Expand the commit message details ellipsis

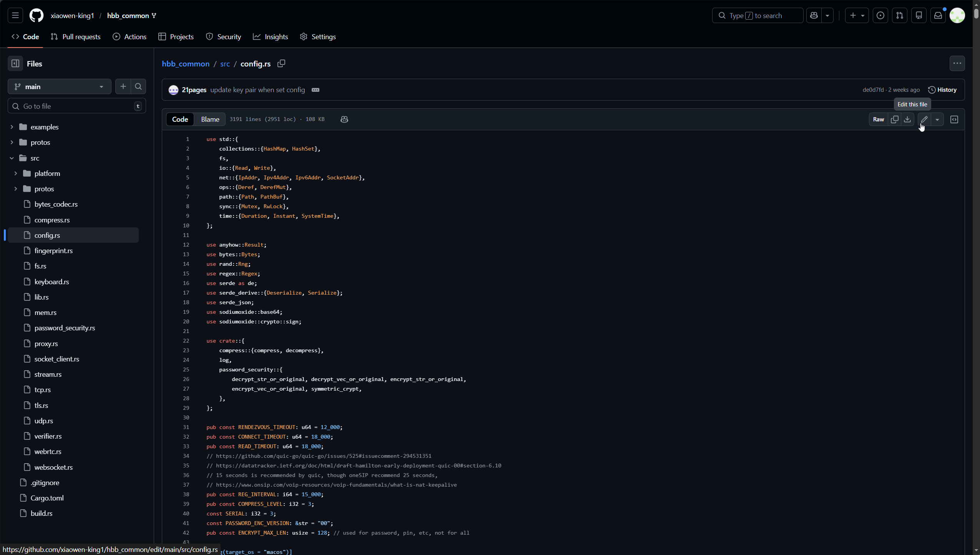point(316,90)
